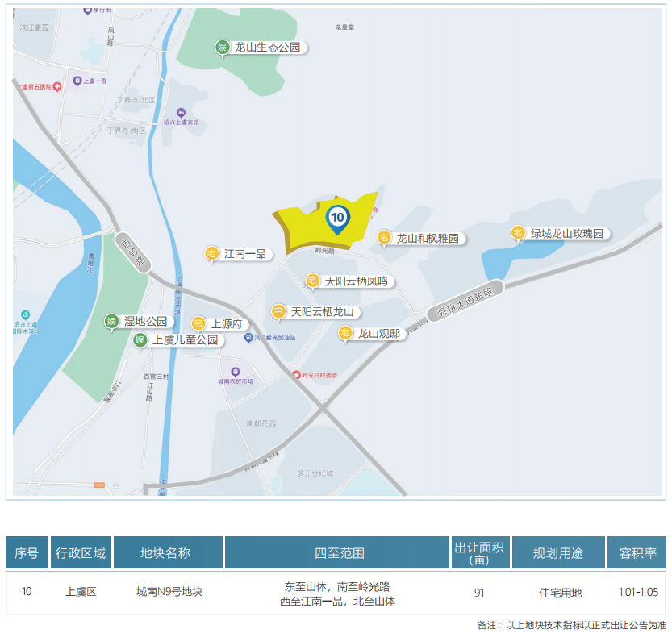Click the 规划用途 table header

point(558,552)
